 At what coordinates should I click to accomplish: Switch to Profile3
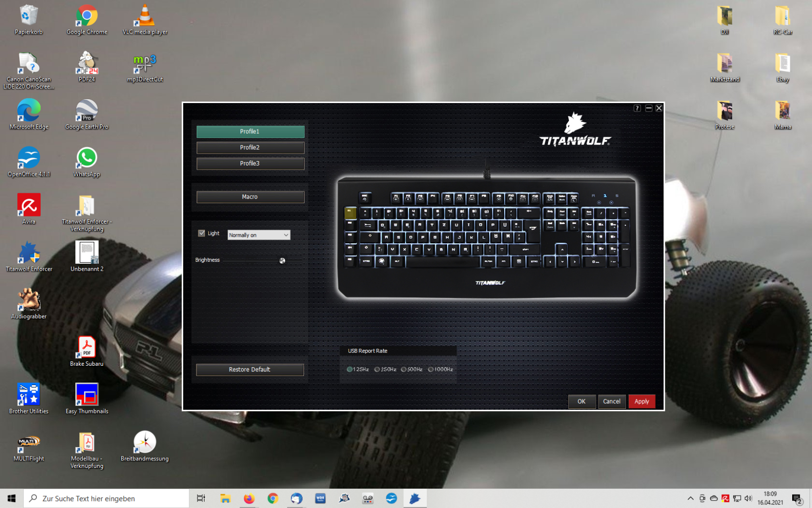[x=250, y=163]
